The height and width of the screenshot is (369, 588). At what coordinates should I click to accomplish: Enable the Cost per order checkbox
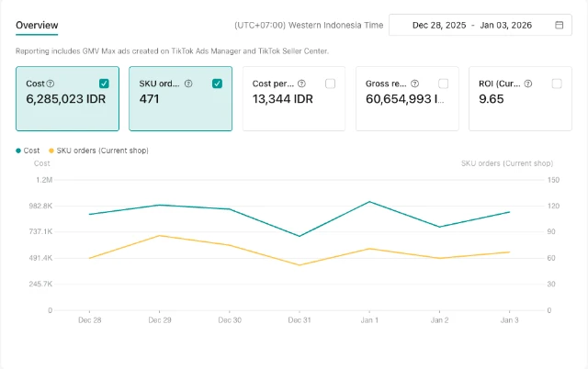click(x=330, y=84)
